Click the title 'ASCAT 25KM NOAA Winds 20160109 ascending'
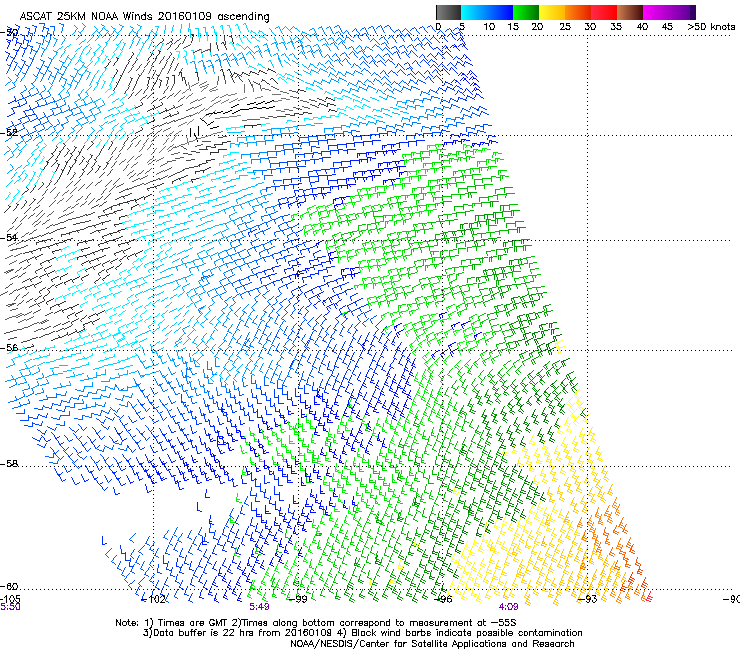The height and width of the screenshot is (650, 740). [x=144, y=17]
